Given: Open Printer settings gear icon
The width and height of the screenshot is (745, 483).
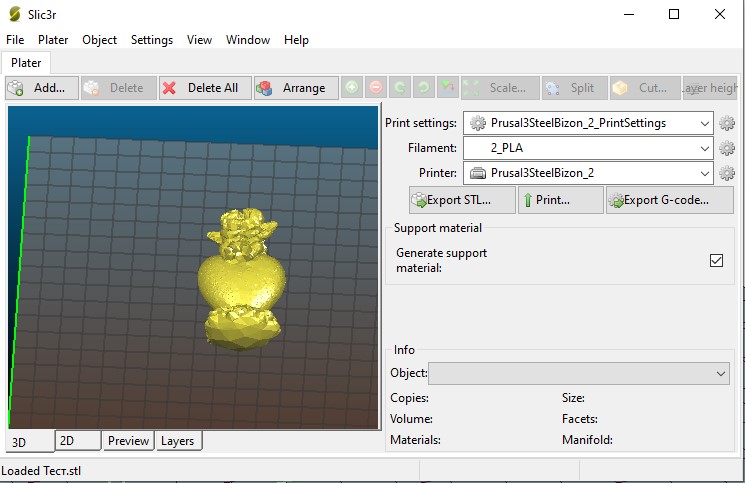Looking at the screenshot, I should click(728, 173).
